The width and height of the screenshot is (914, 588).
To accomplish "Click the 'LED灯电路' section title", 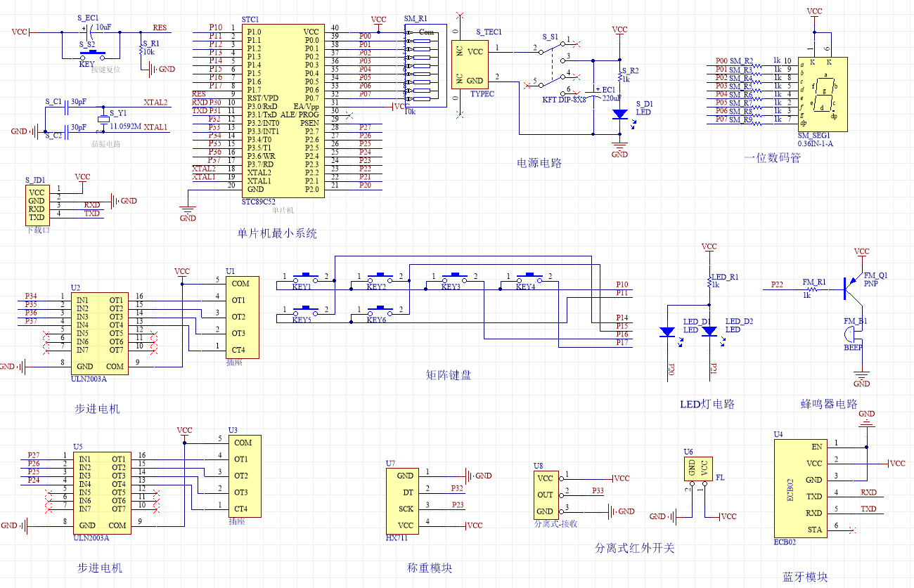I will coord(707,404).
